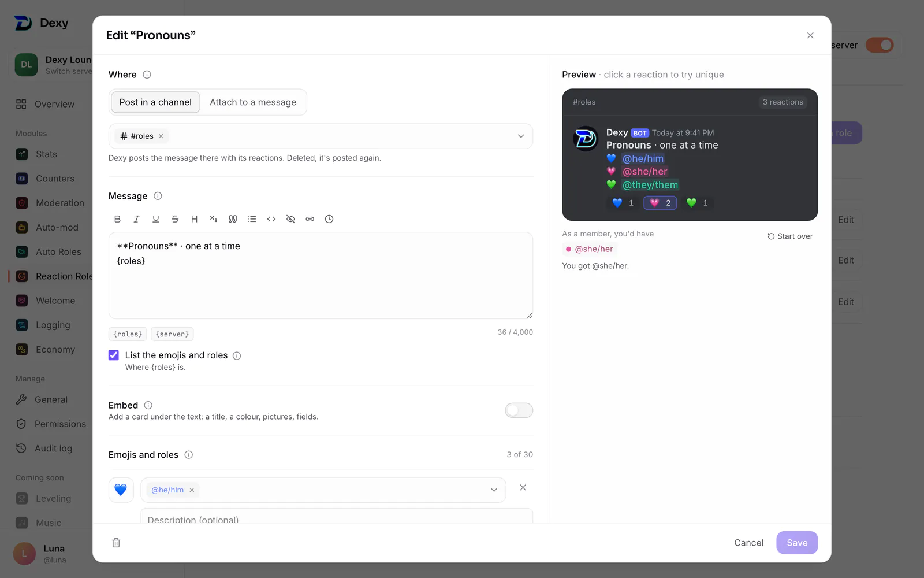
Task: Select Attach to a message tab
Action: pyautogui.click(x=253, y=102)
